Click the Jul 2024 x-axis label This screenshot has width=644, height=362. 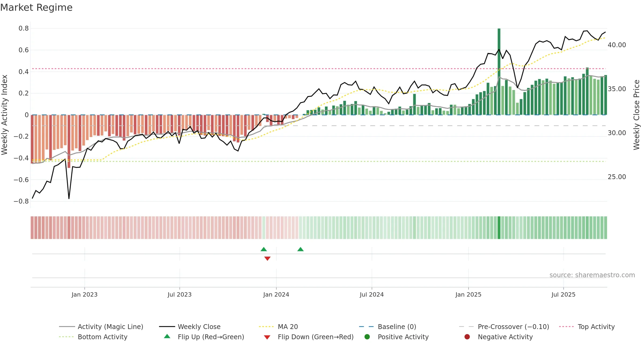tap(372, 294)
